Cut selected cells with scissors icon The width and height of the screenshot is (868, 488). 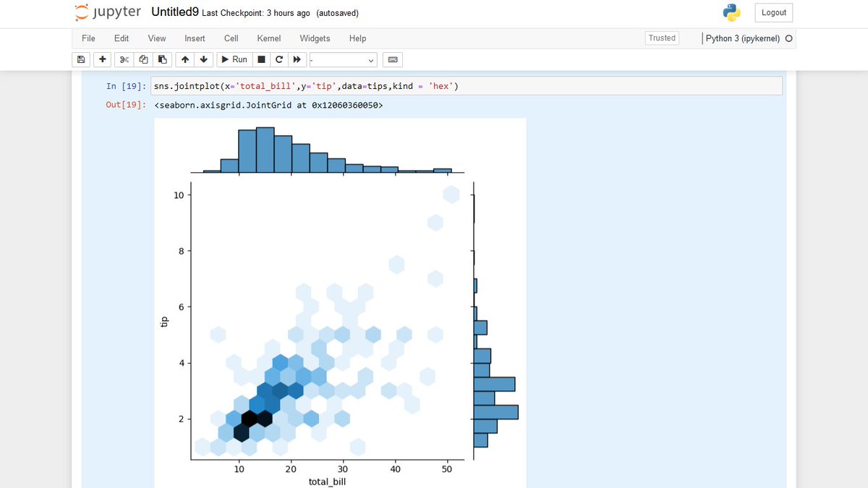(x=124, y=59)
